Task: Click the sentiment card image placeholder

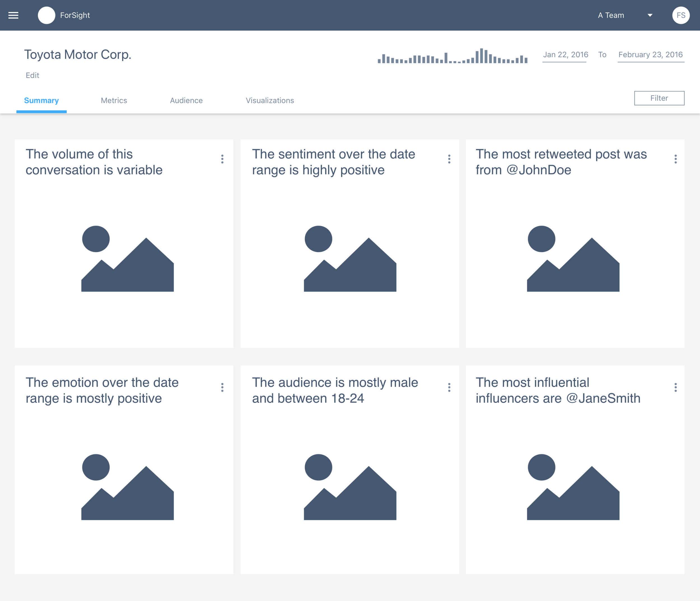Action: pos(350,259)
